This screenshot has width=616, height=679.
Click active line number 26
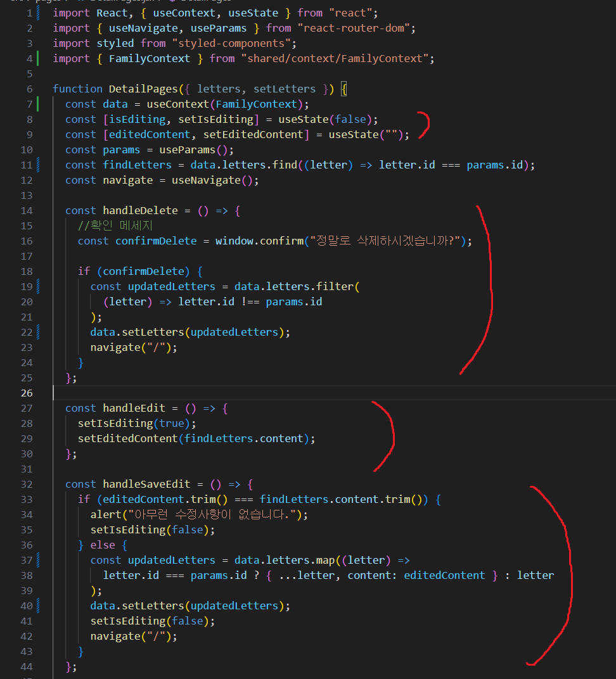pyautogui.click(x=27, y=393)
